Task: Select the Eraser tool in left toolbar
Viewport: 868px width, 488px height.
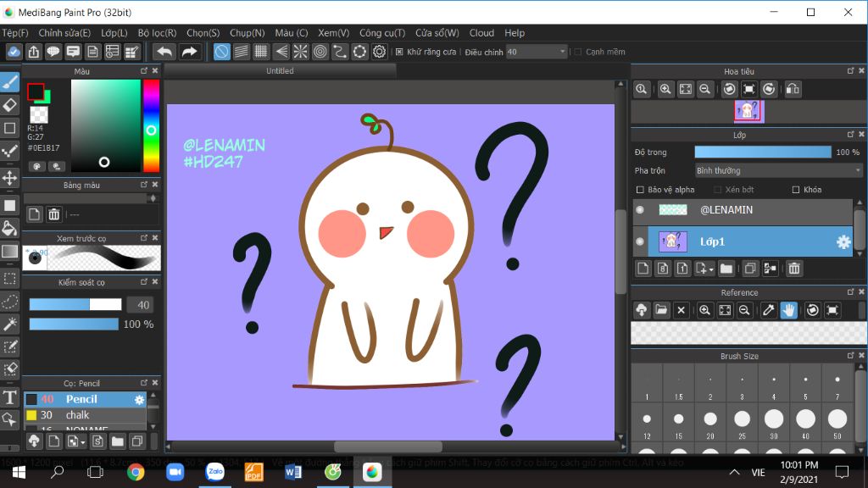Action: (x=10, y=105)
